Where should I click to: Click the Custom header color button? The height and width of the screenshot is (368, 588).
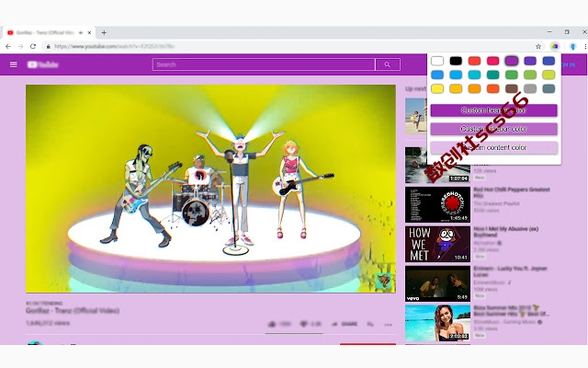[493, 110]
